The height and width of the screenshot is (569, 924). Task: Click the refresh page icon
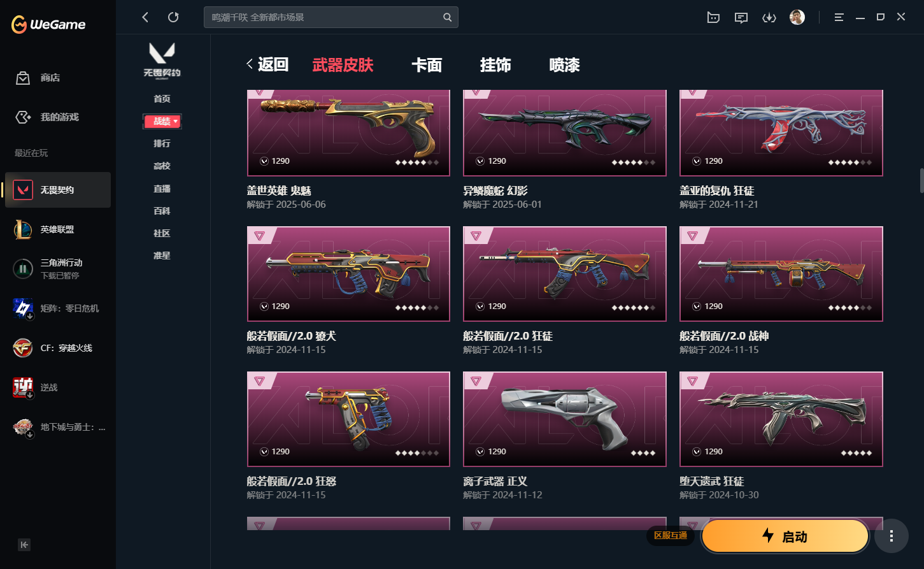click(x=173, y=17)
